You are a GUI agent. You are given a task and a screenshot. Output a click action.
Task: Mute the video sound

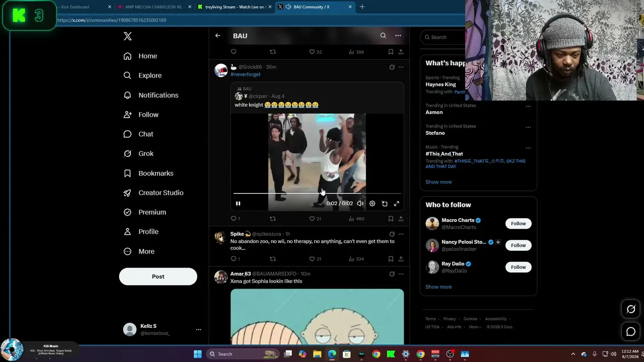coord(360,204)
